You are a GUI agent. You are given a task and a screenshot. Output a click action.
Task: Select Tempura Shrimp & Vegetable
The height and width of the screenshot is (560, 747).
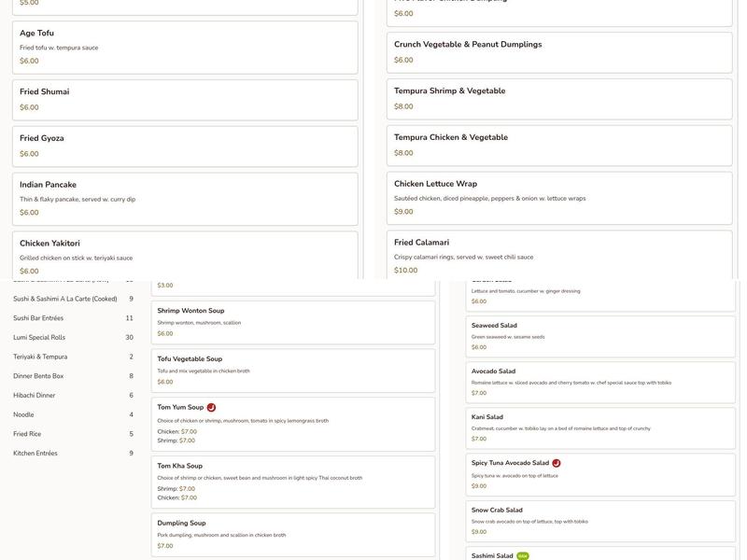[560, 98]
